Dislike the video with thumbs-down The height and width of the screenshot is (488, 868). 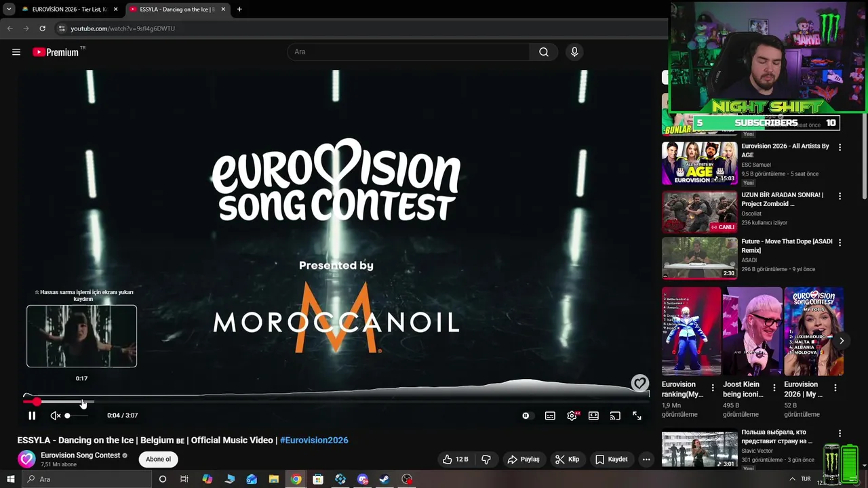486,460
